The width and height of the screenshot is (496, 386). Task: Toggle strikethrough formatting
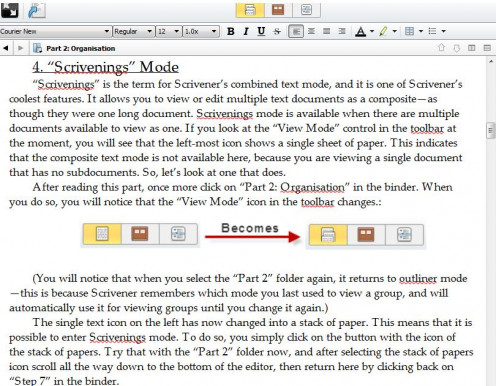click(x=277, y=31)
